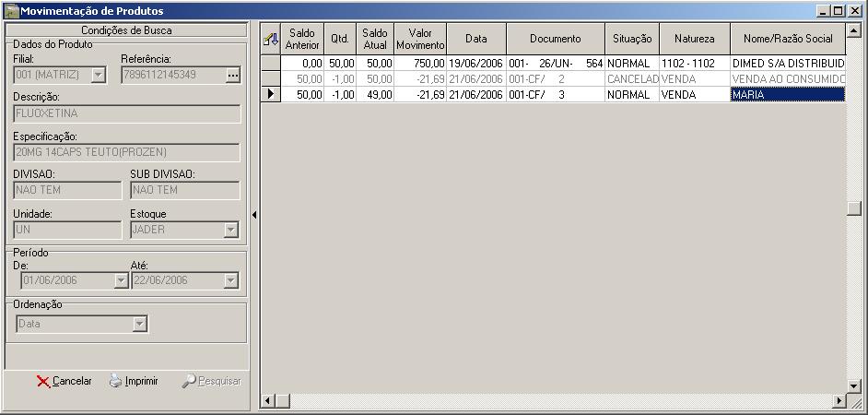Click the Especificação field 20MG 14CAPS TEUTO(PROZEN)

coord(127,152)
